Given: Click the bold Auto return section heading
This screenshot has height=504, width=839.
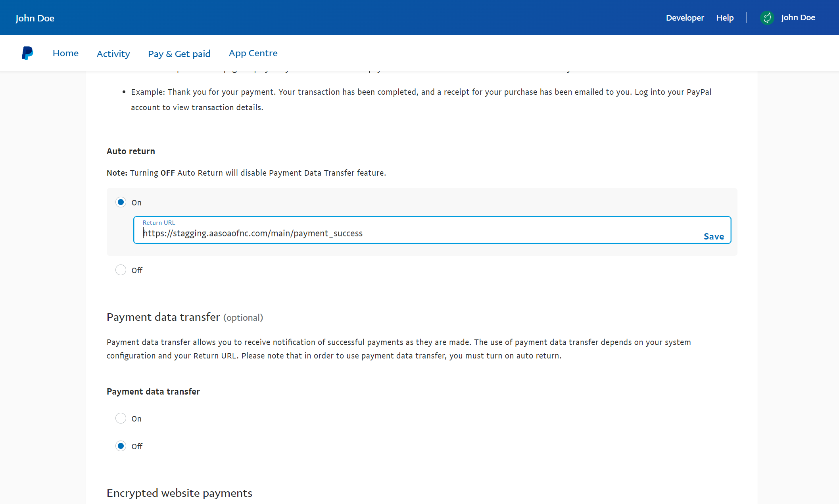Looking at the screenshot, I should pos(131,151).
